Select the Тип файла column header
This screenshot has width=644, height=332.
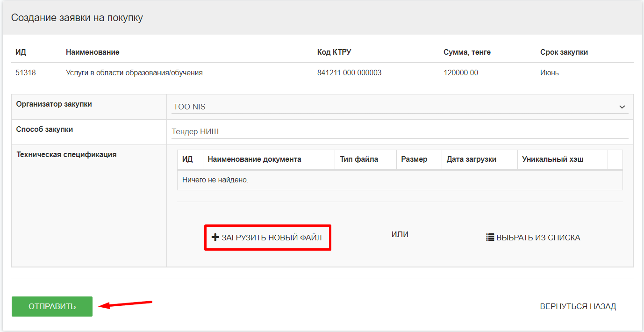pos(359,159)
